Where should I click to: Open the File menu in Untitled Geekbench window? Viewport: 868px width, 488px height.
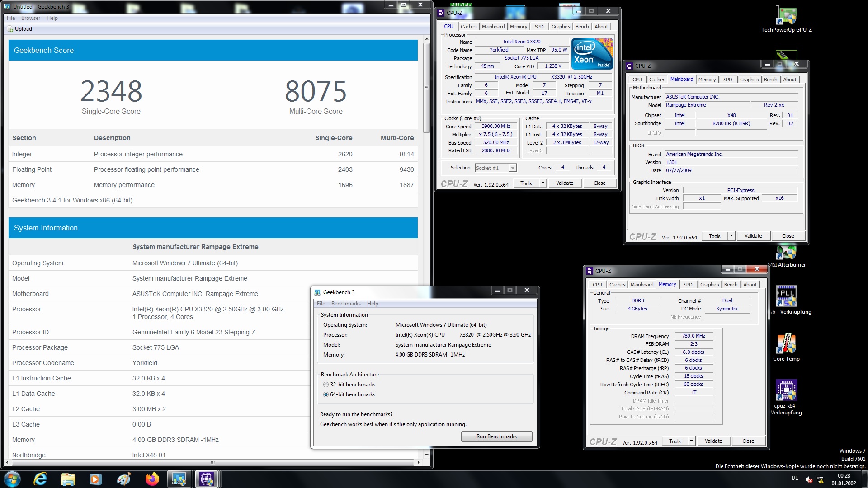pyautogui.click(x=11, y=18)
